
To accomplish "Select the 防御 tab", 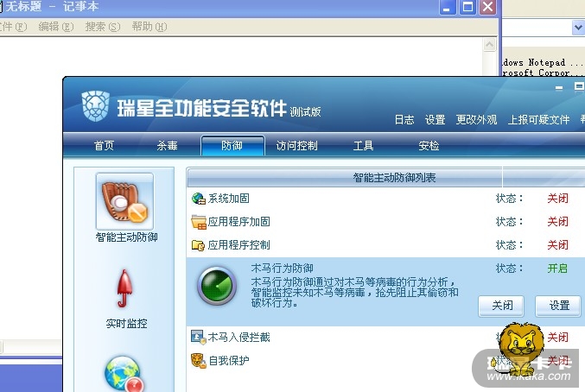I will 232,146.
